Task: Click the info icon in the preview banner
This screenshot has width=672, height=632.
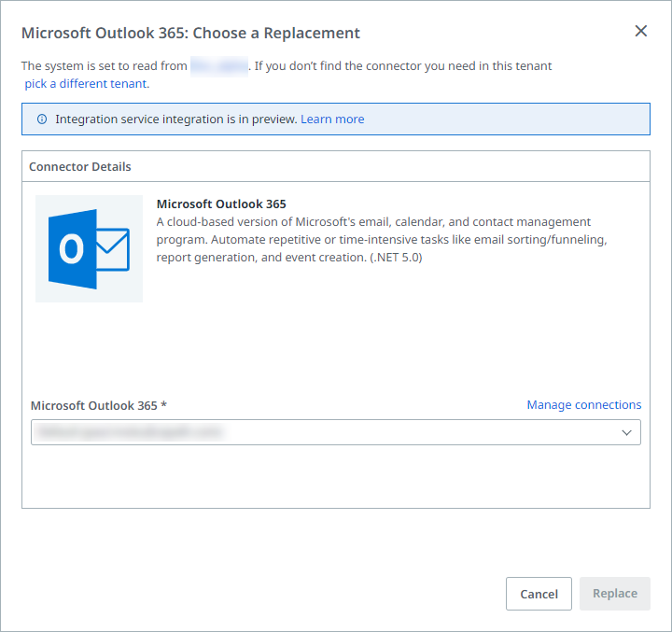Action: (x=42, y=119)
